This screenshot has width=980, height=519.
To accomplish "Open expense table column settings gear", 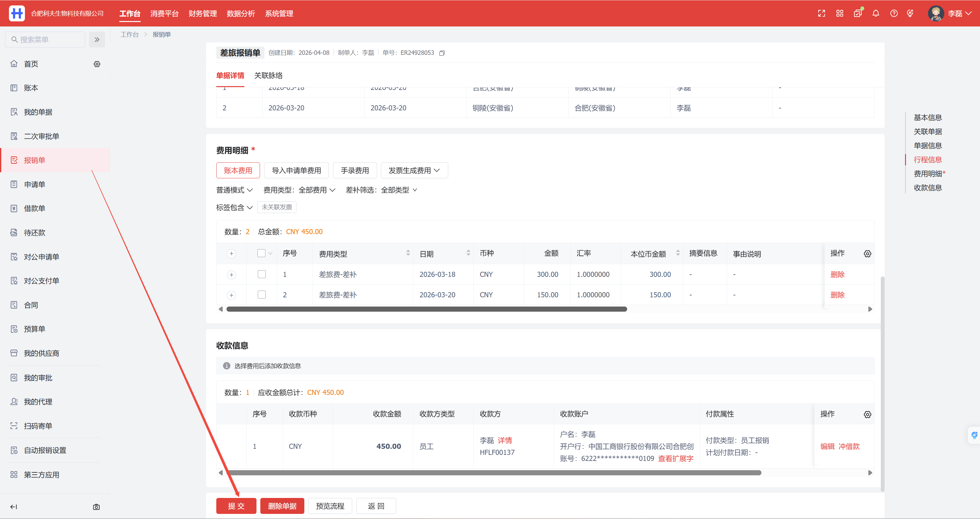I will click(867, 254).
